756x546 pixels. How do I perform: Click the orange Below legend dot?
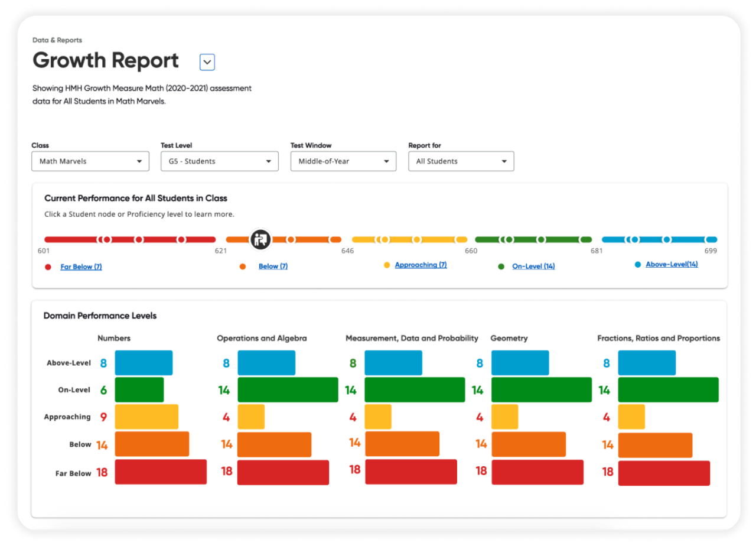[x=242, y=266]
